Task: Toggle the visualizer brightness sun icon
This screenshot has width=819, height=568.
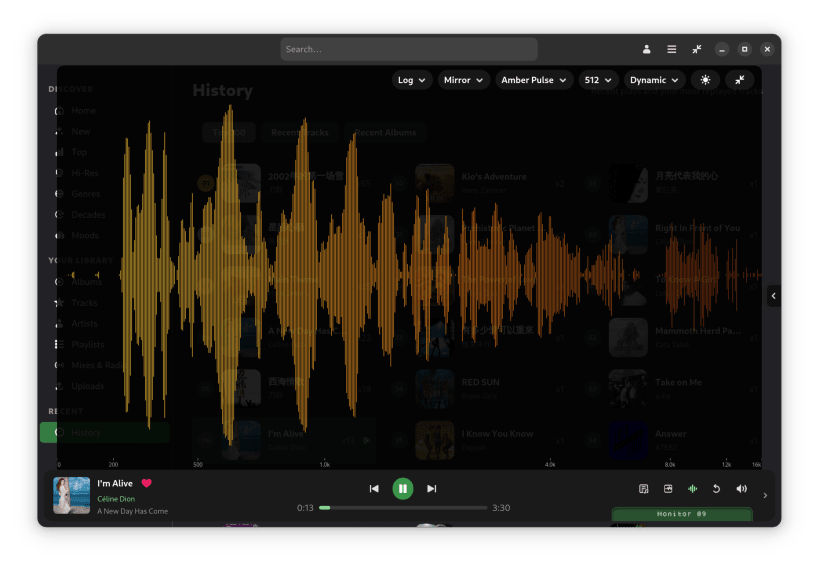Action: [x=705, y=80]
